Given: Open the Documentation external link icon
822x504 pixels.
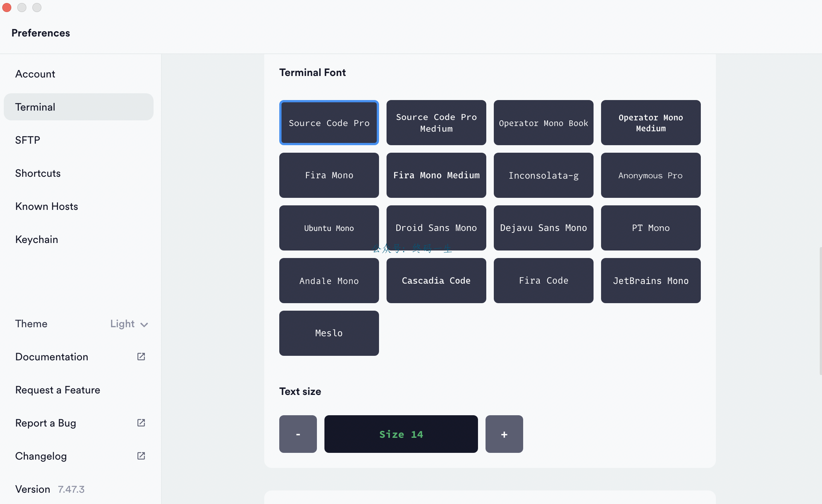Looking at the screenshot, I should [x=141, y=357].
